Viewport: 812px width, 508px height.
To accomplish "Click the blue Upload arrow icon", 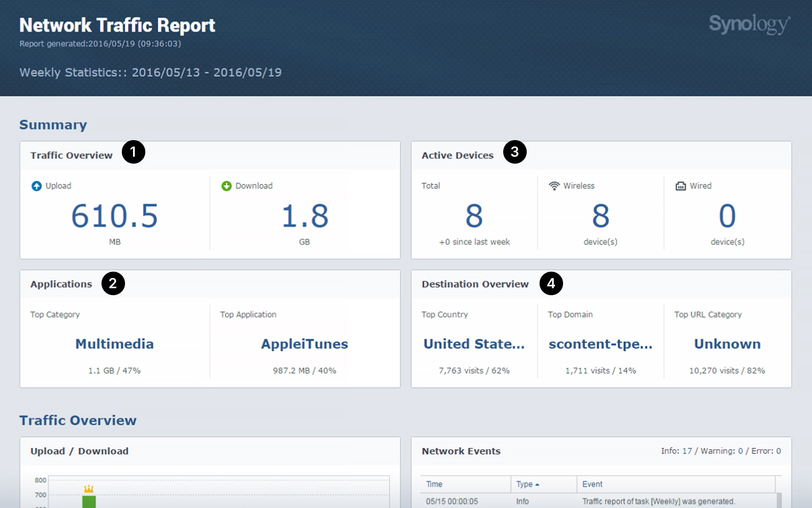I will 36,186.
